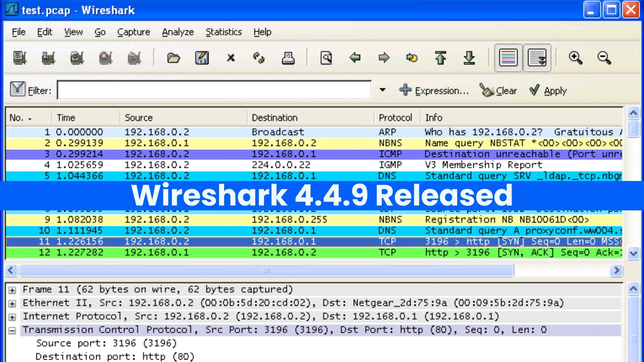The width and height of the screenshot is (644, 362).
Task: Start a new live capture
Action: tap(76, 58)
